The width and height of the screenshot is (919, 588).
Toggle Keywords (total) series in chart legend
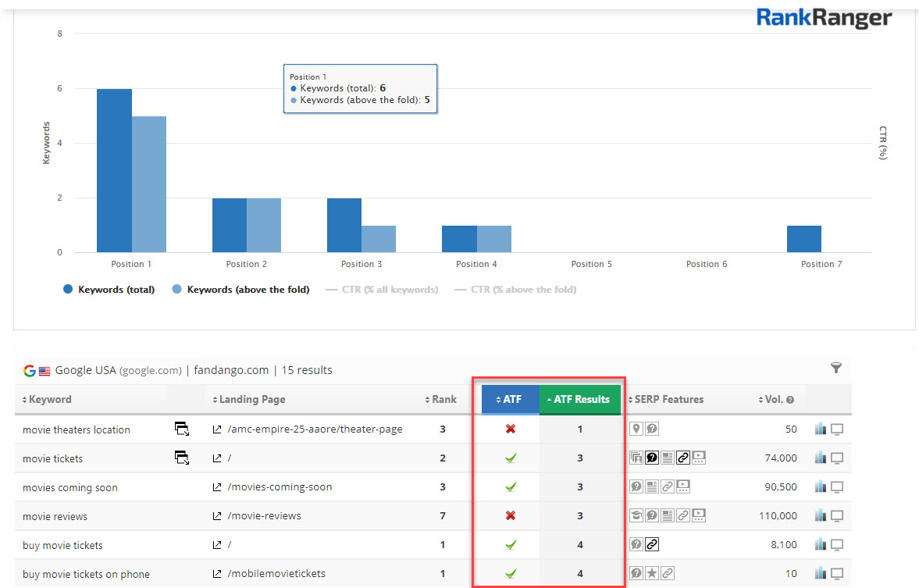109,290
